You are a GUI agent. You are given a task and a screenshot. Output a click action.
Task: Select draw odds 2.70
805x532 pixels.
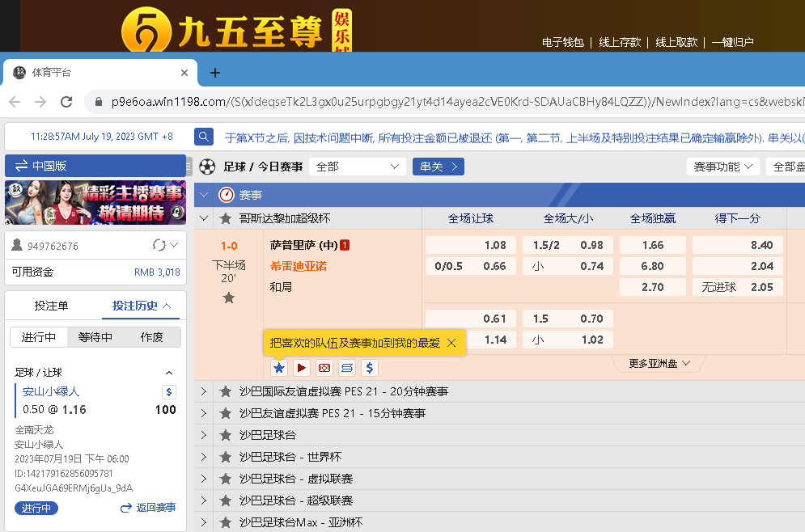click(x=653, y=287)
